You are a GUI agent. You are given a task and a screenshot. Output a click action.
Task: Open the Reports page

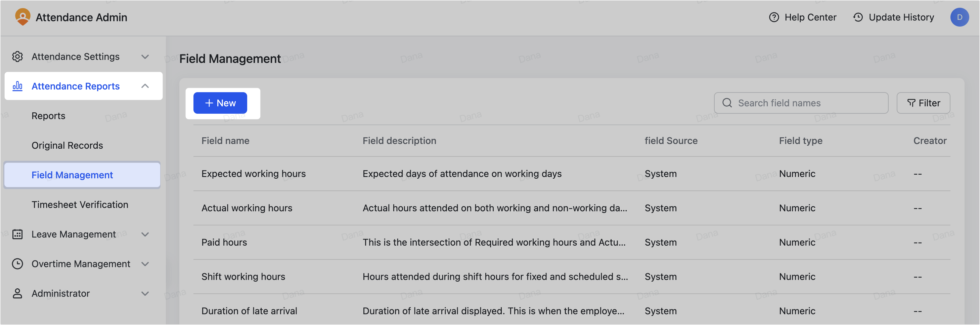click(x=48, y=115)
